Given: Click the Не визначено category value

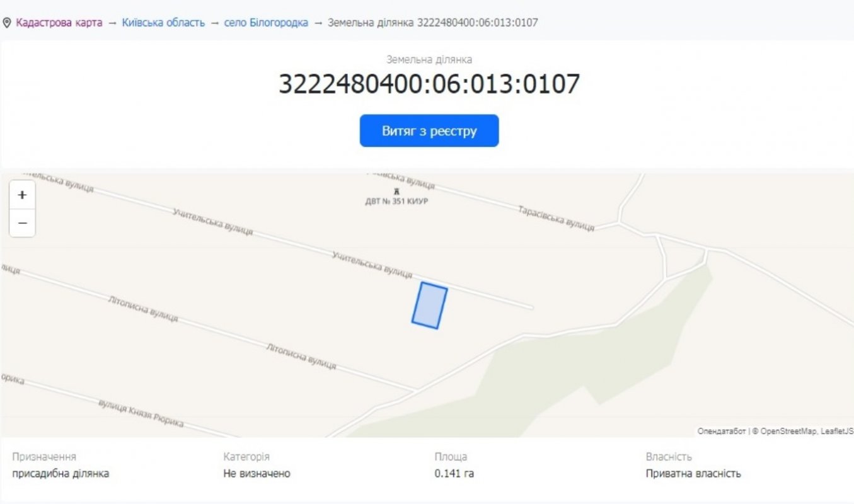Looking at the screenshot, I should 257,474.
